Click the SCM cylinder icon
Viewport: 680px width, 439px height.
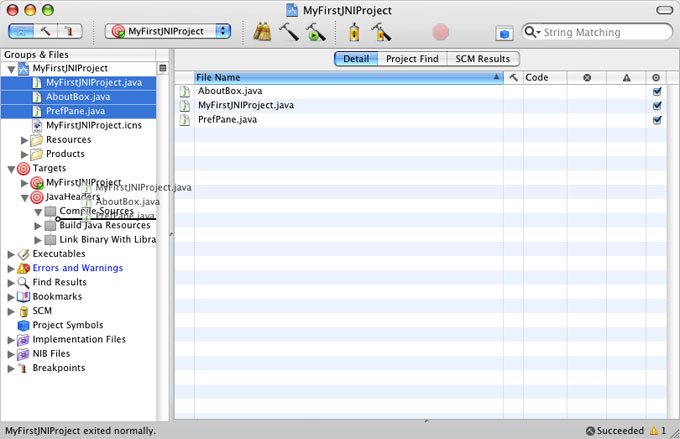click(x=24, y=311)
